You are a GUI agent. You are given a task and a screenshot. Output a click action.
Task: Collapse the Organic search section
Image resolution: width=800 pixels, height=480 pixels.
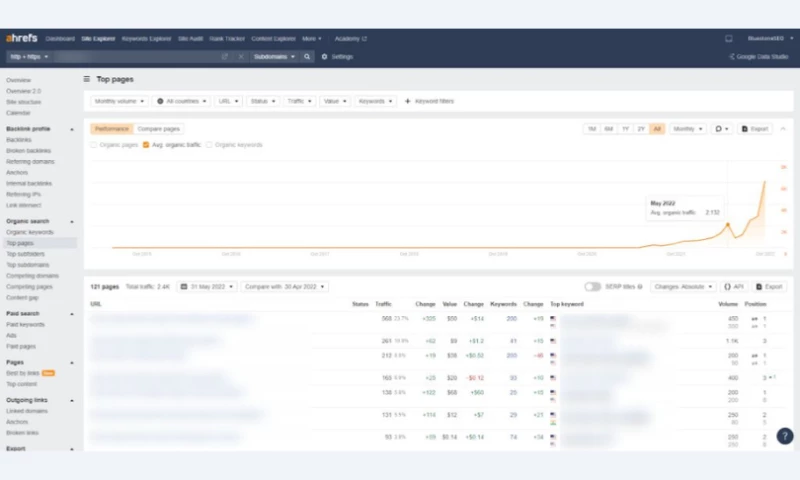click(x=71, y=221)
